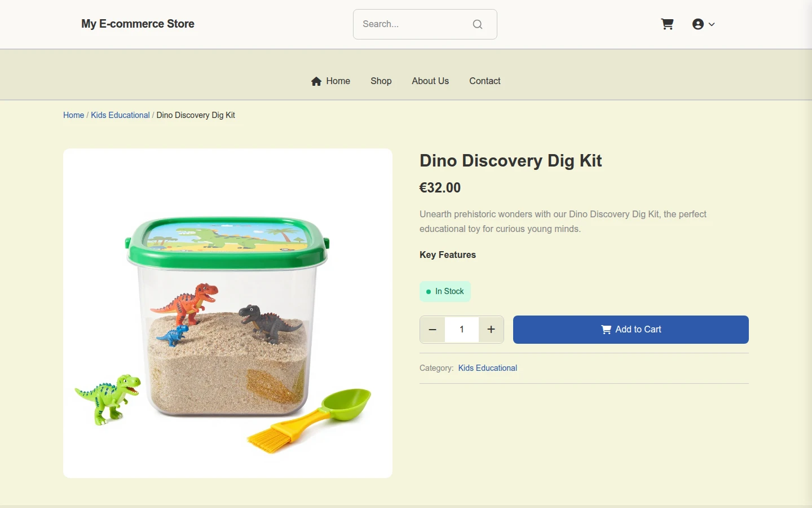
Task: Follow the Home breadcrumb link
Action: click(73, 115)
